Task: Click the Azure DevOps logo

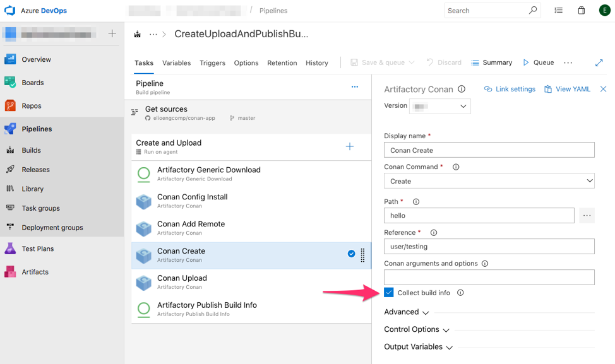Action: (9, 10)
